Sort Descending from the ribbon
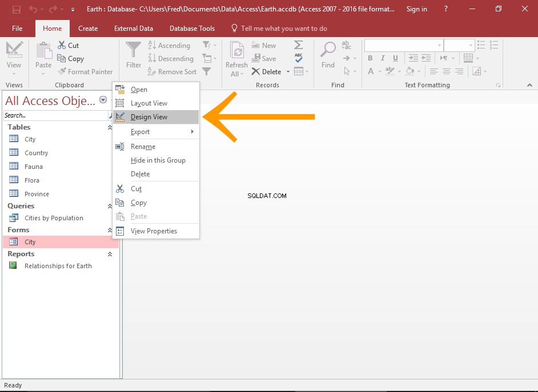Screen dimensions: 538x392 point(171,59)
